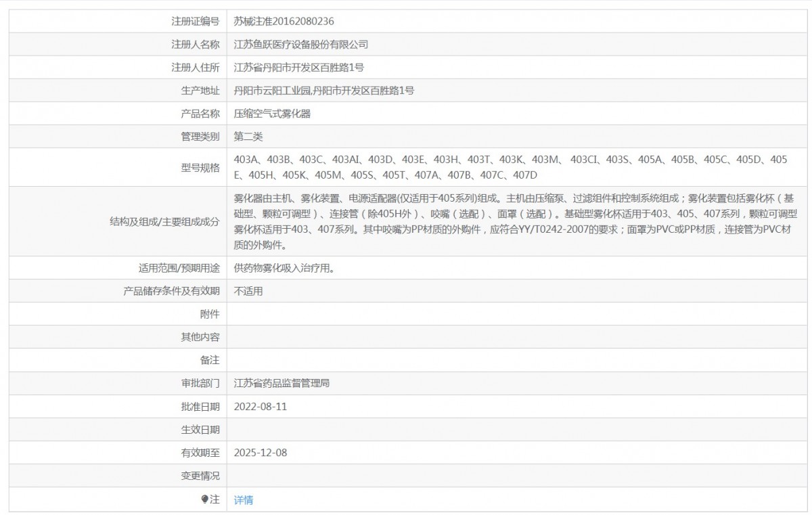Viewport: 812px width, 515px height.
Task: Select registrant name 江苏鱼跃医疗设备股份有限公司
Action: coord(301,45)
